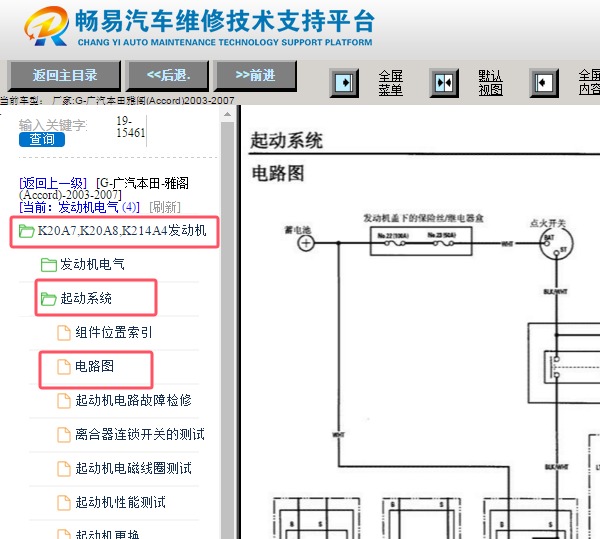Image resolution: width=600 pixels, height=539 pixels.
Task: Click the 返回上一级 link
Action: tap(53, 183)
